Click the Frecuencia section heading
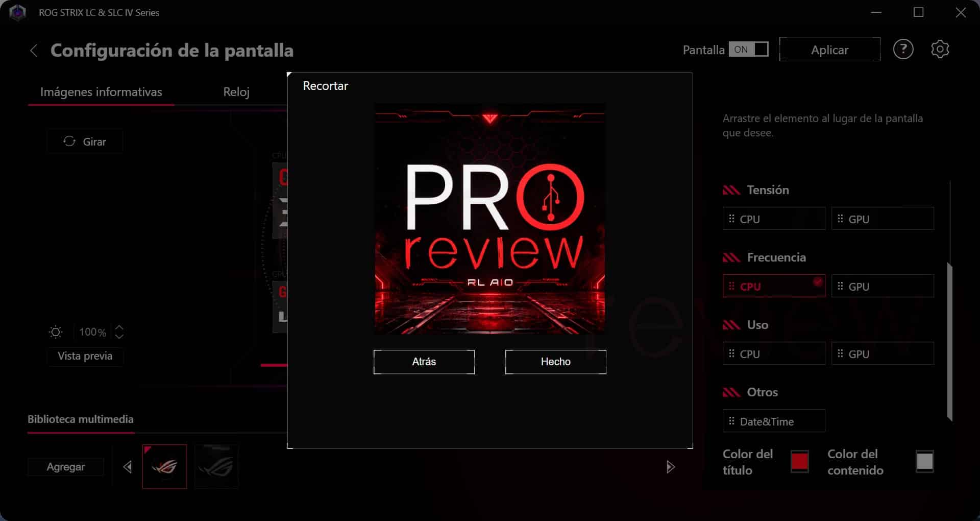Image resolution: width=980 pixels, height=521 pixels. tap(776, 257)
